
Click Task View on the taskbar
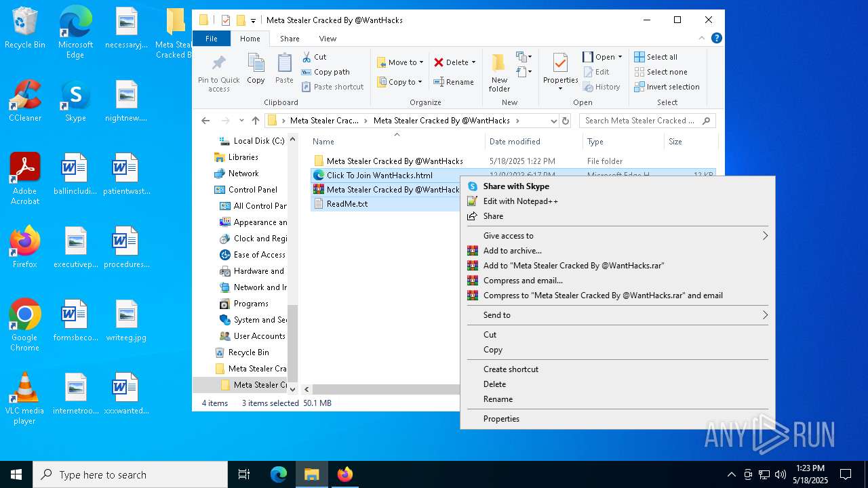[244, 474]
